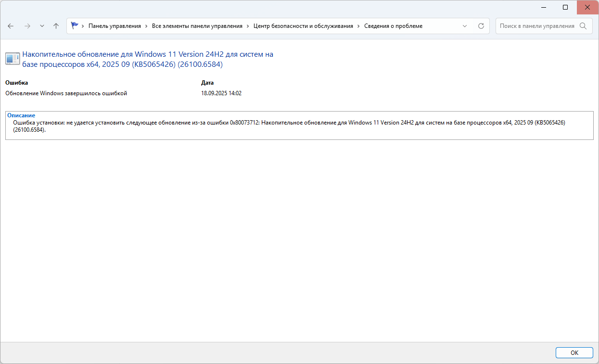
Task: Navigate to Центр безопасности и обслуживания
Action: point(303,26)
